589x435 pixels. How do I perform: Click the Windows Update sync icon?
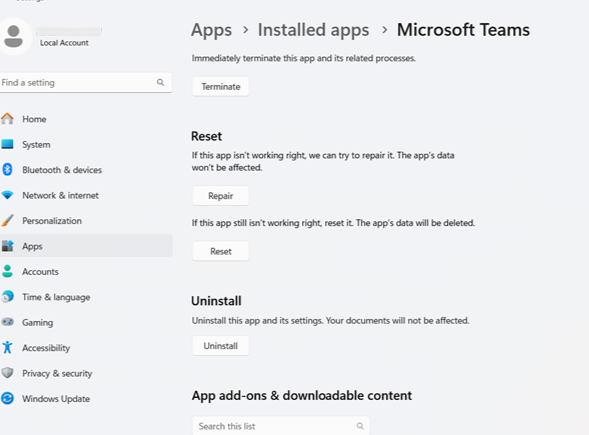[x=7, y=398]
